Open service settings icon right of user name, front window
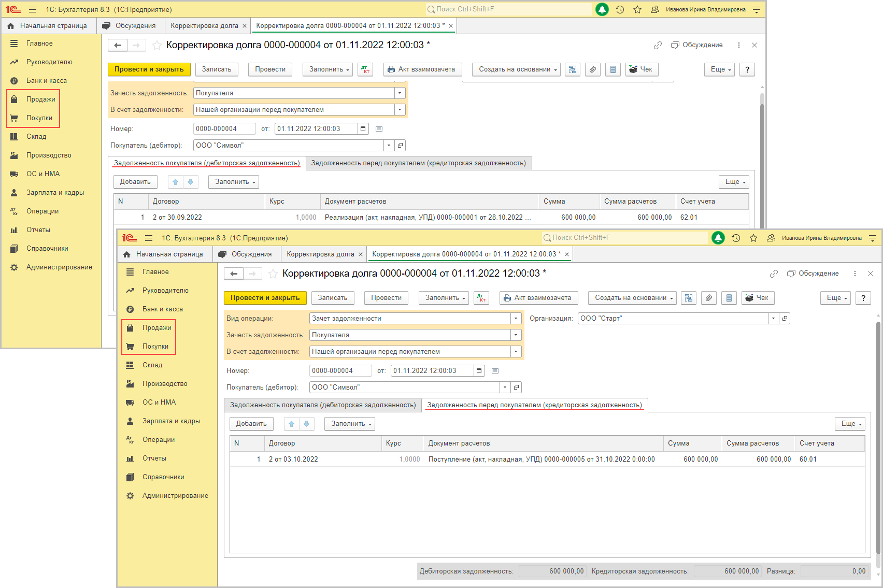Image resolution: width=883 pixels, height=588 pixels. pyautogui.click(x=873, y=238)
